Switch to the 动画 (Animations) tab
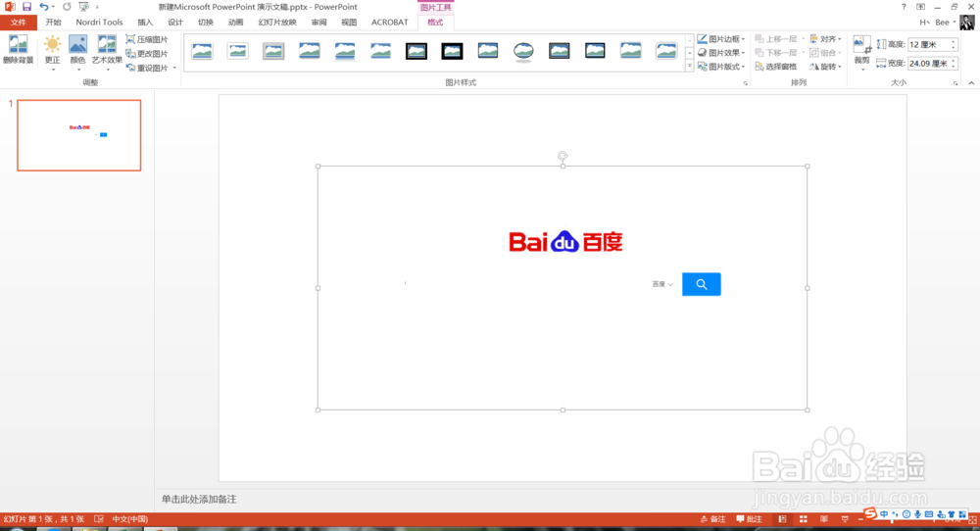980x531 pixels. pos(235,23)
